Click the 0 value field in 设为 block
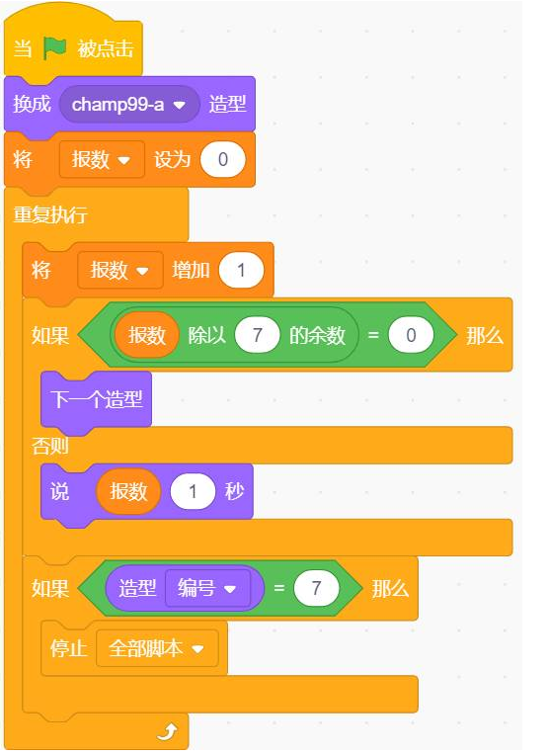 pos(223,159)
